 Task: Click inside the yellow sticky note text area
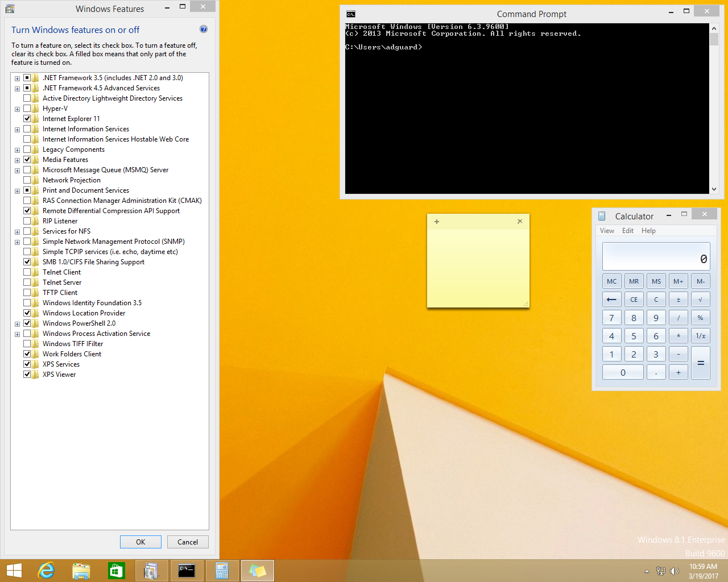(478, 268)
